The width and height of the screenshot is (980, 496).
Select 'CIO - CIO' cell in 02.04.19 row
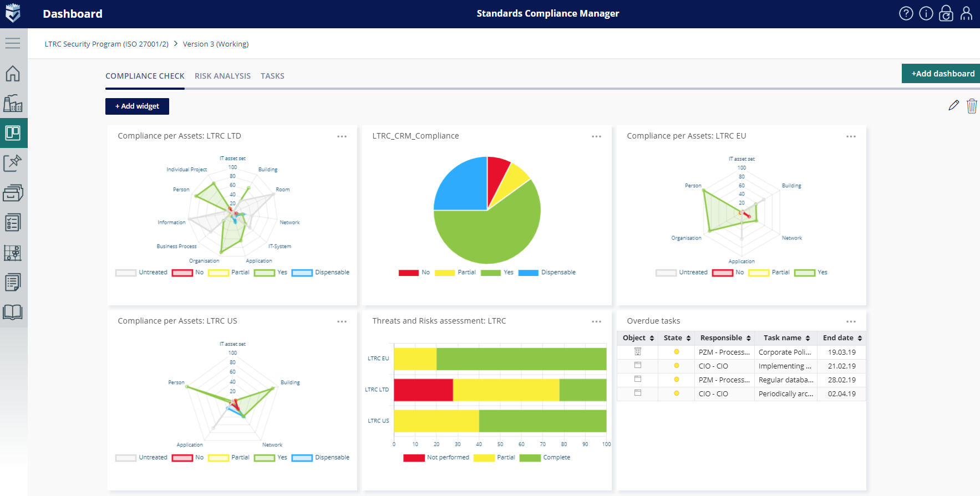click(724, 393)
